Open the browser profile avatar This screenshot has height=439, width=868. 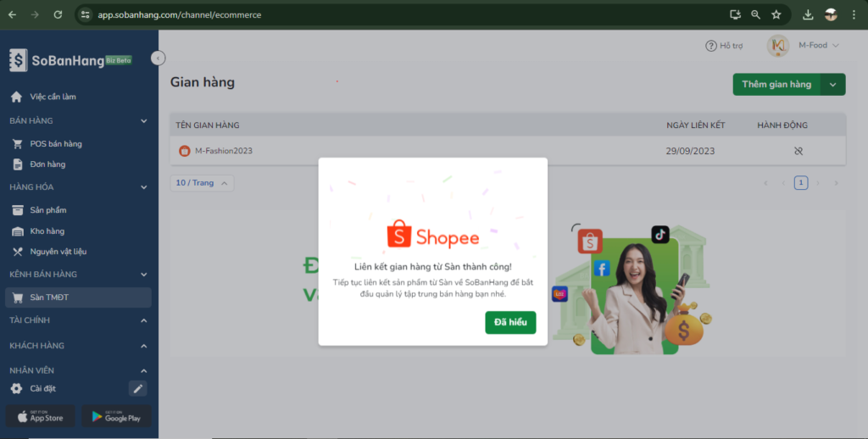831,15
